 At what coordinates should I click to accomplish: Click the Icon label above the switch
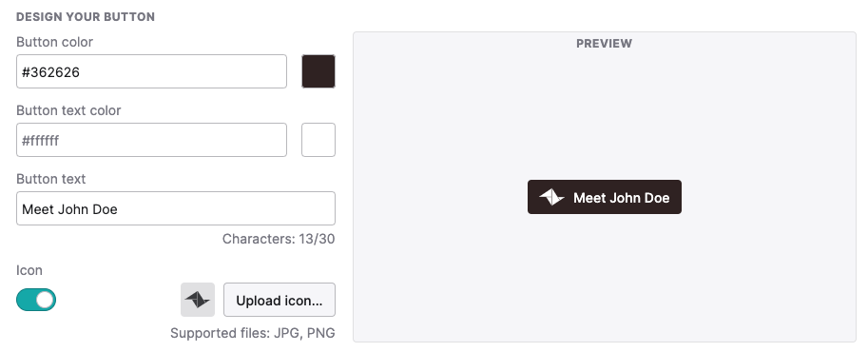(x=29, y=270)
